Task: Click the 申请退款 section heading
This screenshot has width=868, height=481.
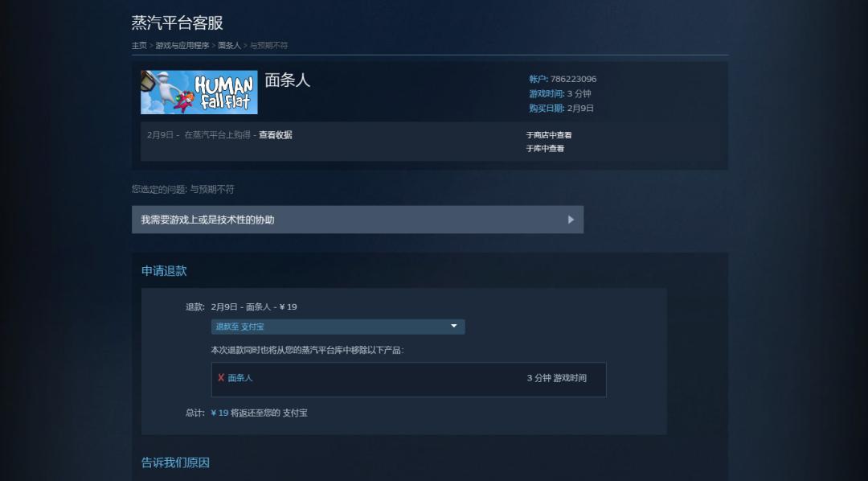Action: (x=164, y=270)
